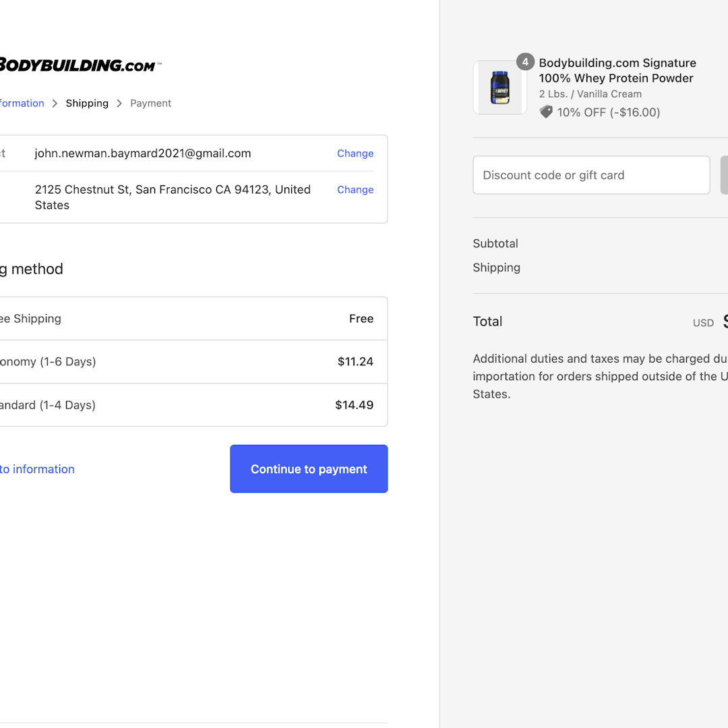
Task: Click the Information breadcrumb step
Action: point(22,103)
